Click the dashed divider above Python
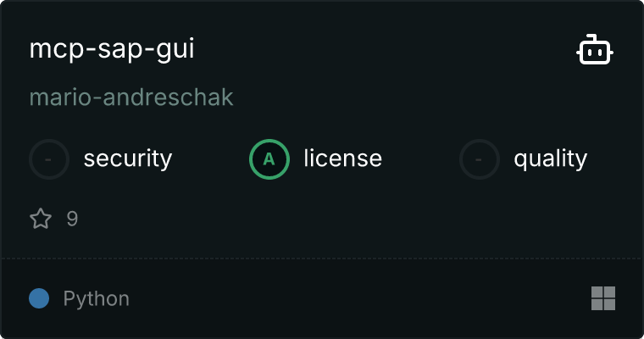This screenshot has width=644, height=339. (x=322, y=258)
